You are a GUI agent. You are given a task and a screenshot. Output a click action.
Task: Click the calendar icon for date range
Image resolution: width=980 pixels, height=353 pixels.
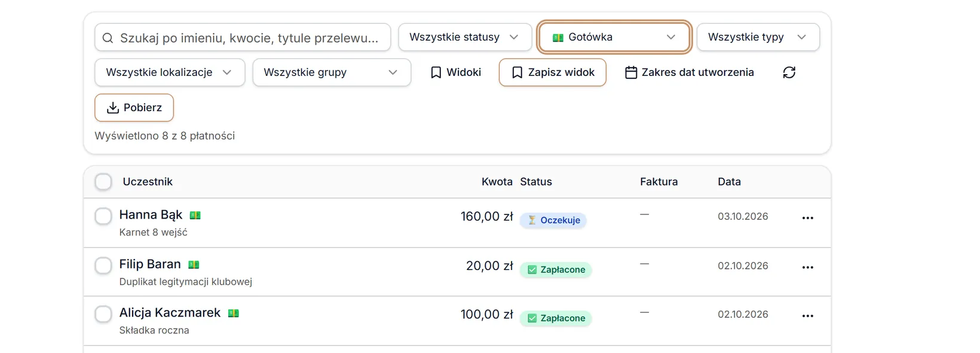pos(631,72)
